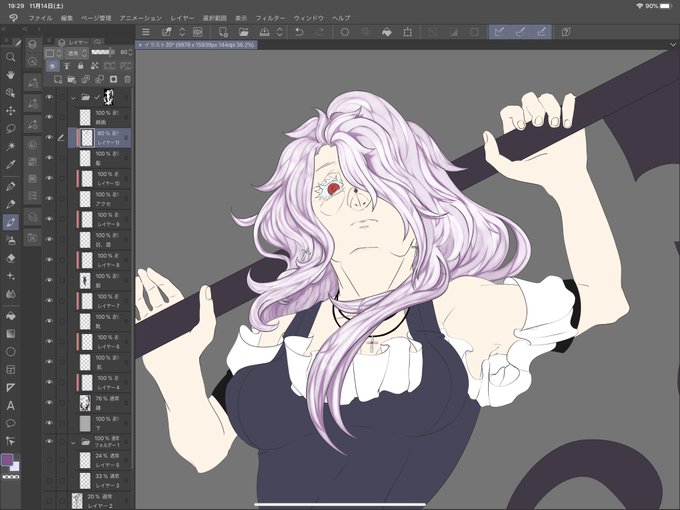Click the Save icon in command bar
The image size is (680, 510).
tap(265, 32)
